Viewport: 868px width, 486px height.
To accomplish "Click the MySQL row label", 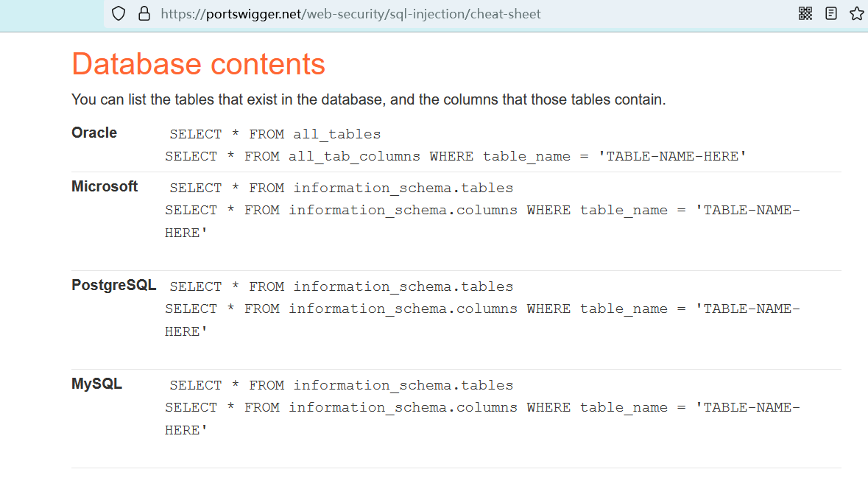I will coord(96,384).
